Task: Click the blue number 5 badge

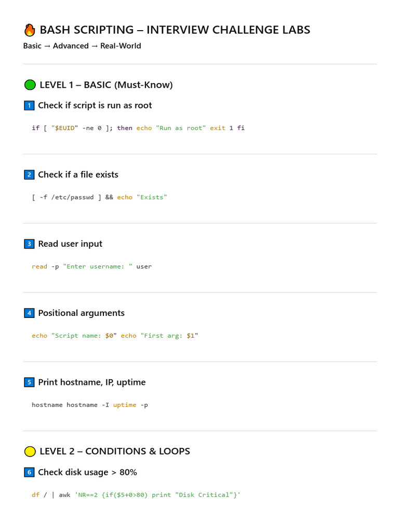Action: [29, 382]
